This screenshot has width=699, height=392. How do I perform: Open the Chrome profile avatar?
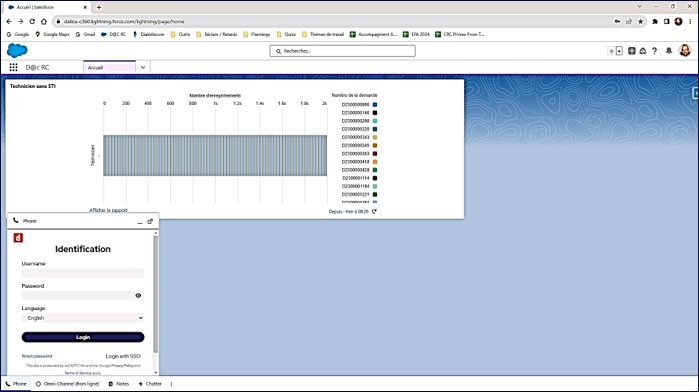[x=678, y=21]
